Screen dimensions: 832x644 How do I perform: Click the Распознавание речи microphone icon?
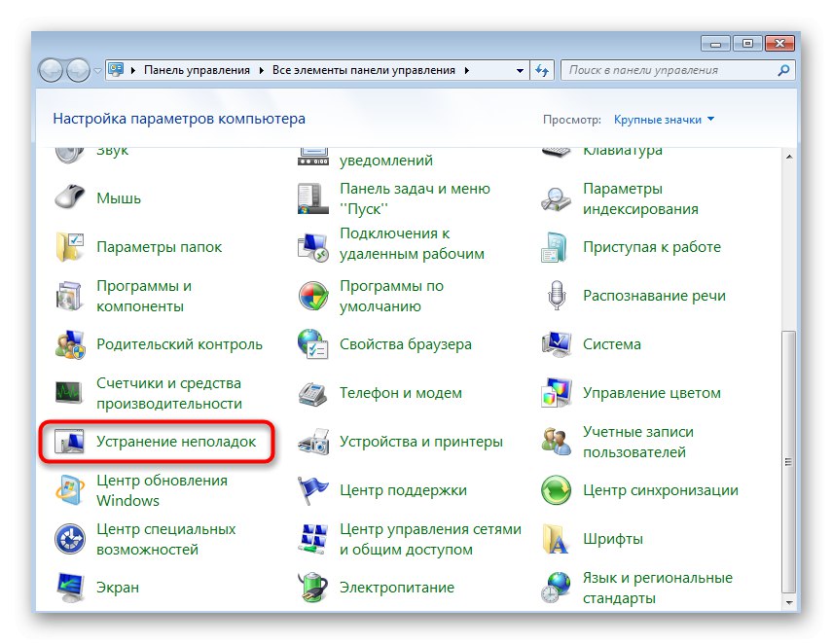click(556, 296)
